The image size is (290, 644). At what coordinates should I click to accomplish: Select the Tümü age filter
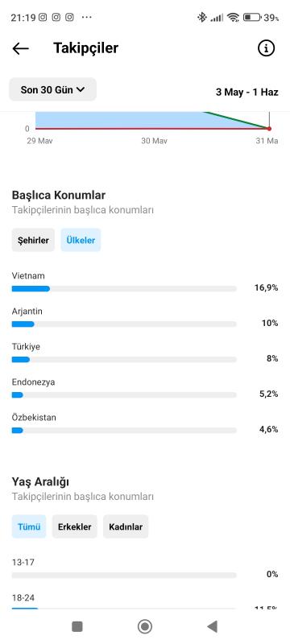[x=29, y=526]
